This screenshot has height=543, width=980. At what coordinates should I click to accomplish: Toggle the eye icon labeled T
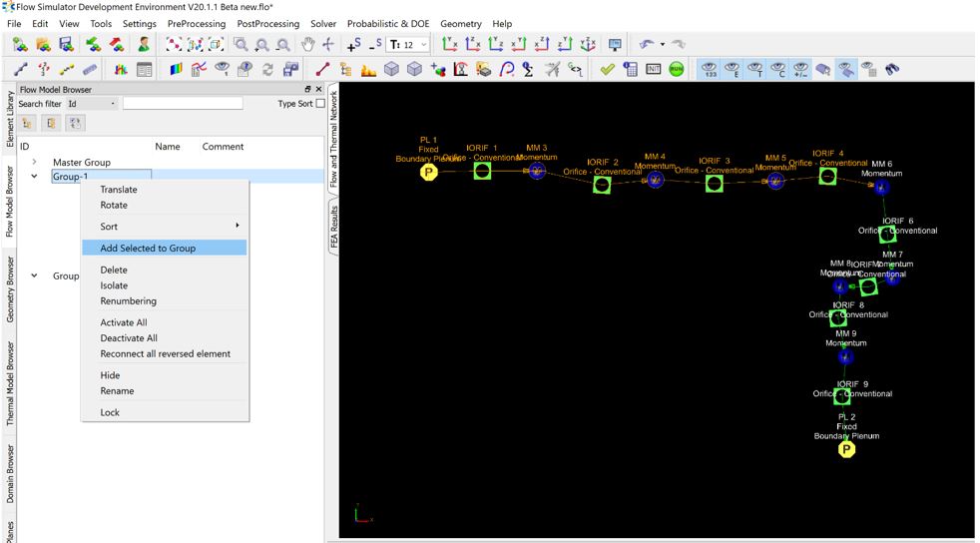point(755,69)
